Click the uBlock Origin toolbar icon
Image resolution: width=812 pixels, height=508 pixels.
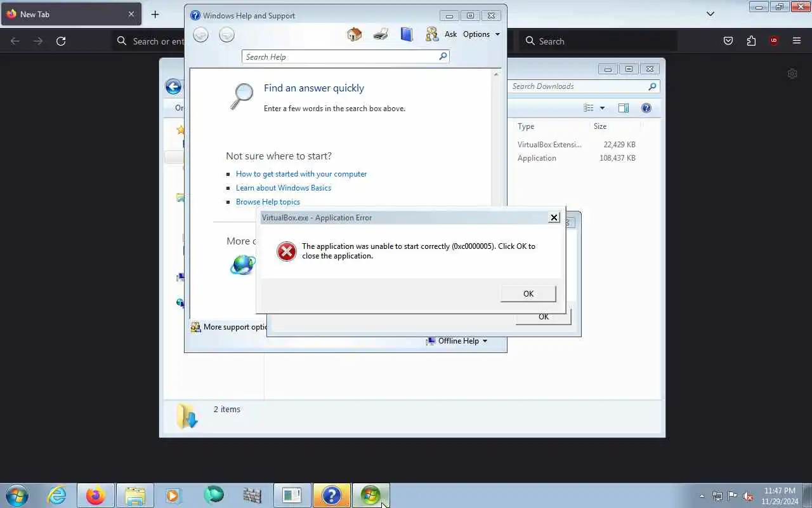774,41
